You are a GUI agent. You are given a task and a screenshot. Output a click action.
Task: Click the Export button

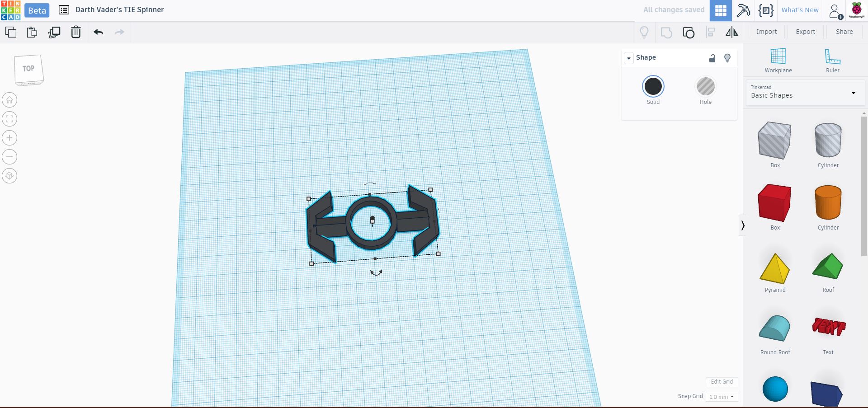point(805,32)
